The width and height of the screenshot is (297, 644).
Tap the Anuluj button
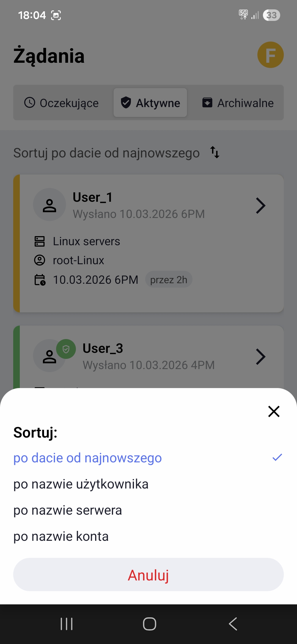(148, 574)
